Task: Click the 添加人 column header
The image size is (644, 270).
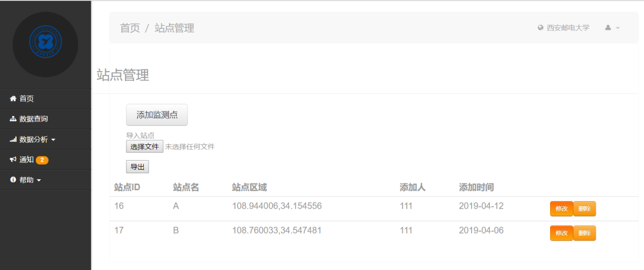Action: point(413,187)
